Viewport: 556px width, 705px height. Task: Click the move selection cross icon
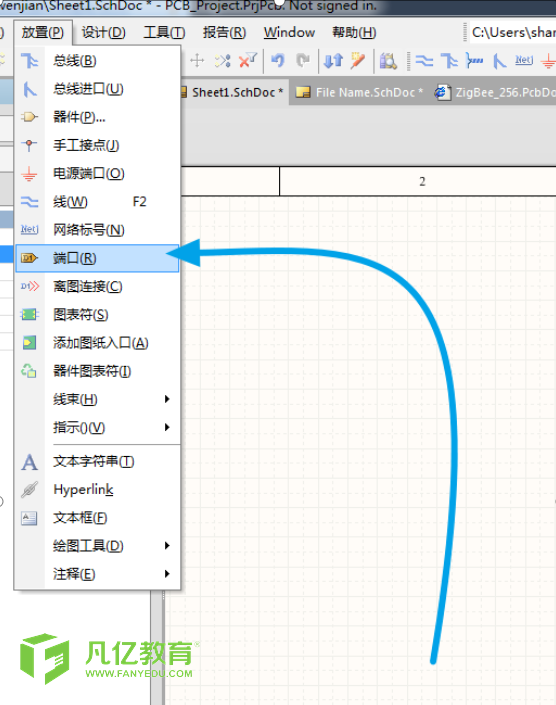(x=197, y=60)
